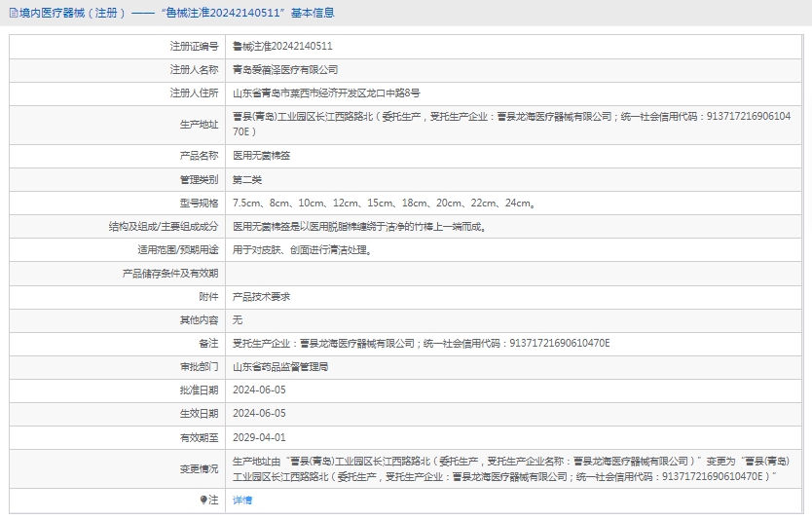The height and width of the screenshot is (520, 812).
Task: Click the 变更情况 row label
Action: [199, 468]
